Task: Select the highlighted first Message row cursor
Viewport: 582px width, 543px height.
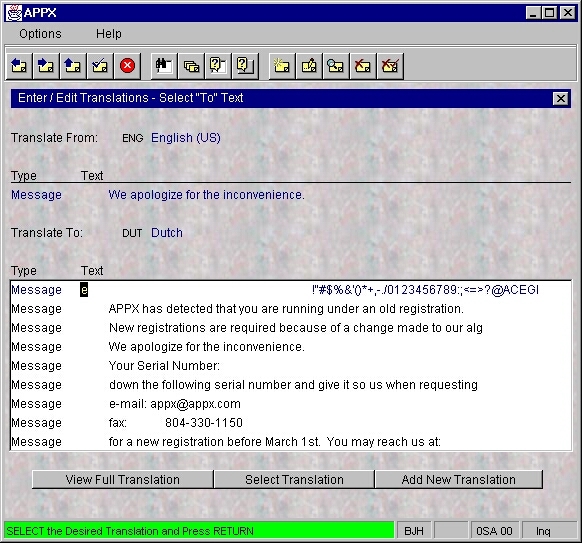Action: coord(84,290)
